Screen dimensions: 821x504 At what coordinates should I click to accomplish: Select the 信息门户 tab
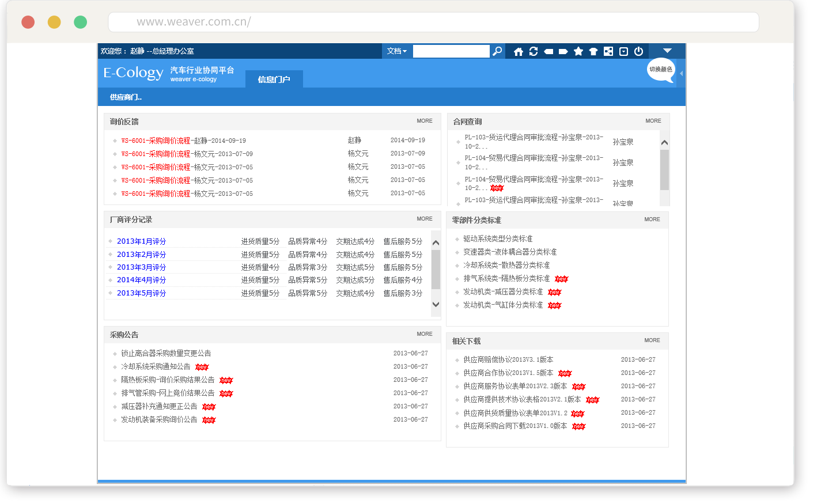[274, 79]
